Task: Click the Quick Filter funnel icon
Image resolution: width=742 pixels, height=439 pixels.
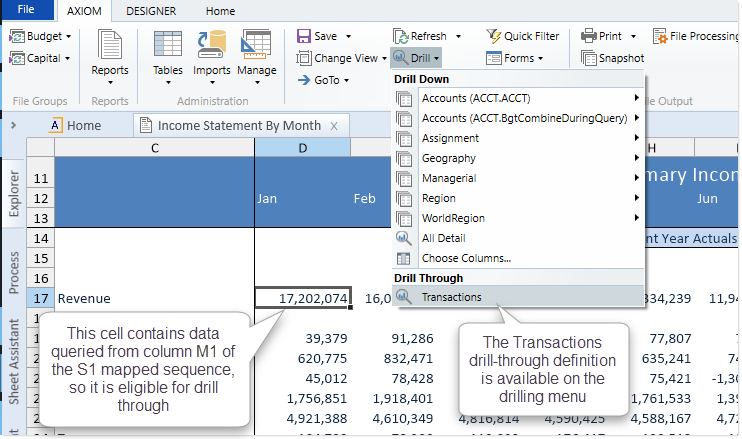Action: pyautogui.click(x=494, y=36)
